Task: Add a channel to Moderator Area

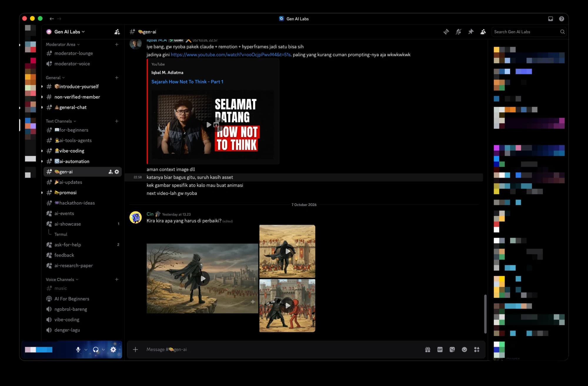Action: (x=117, y=44)
